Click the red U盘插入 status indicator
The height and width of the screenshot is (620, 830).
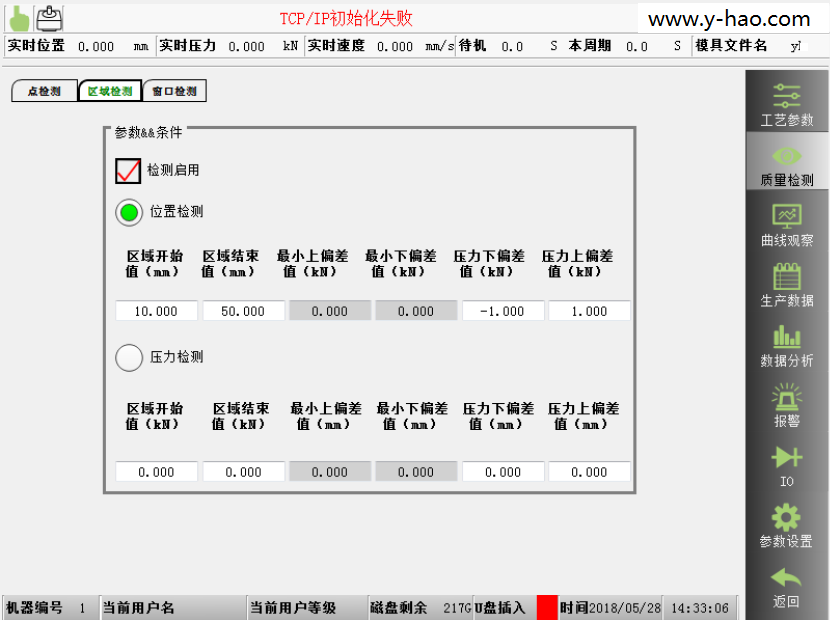(x=547, y=607)
